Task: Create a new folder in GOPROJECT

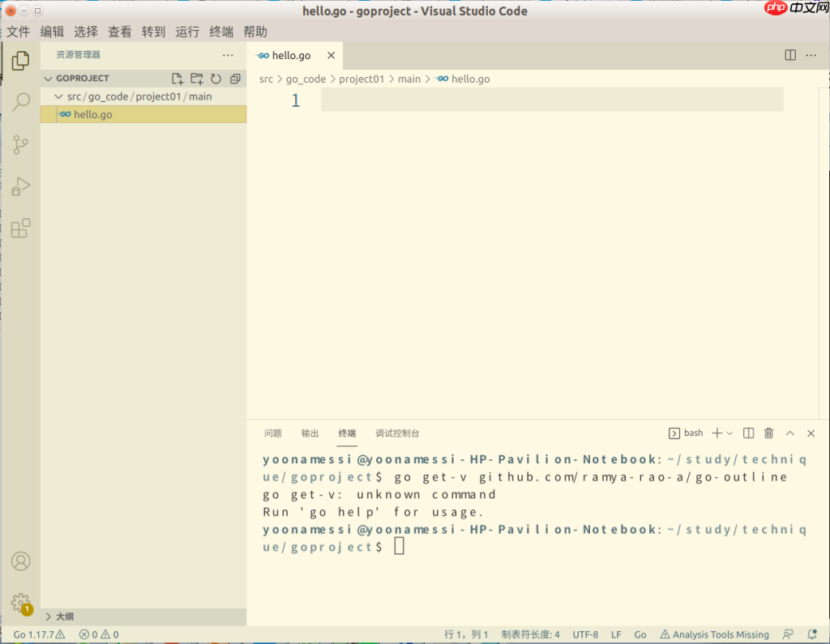Action: (x=196, y=79)
